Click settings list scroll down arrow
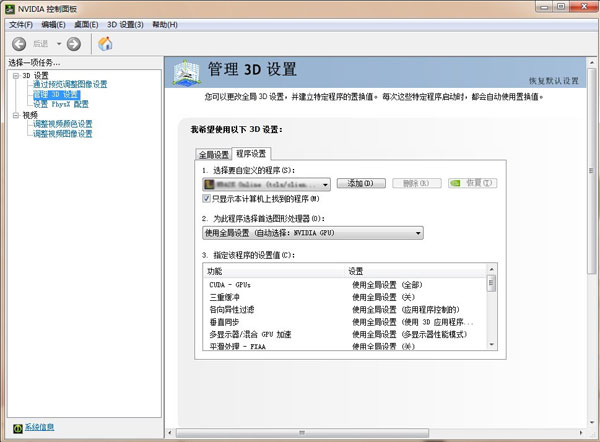Image resolution: width=600 pixels, height=442 pixels. coord(492,344)
